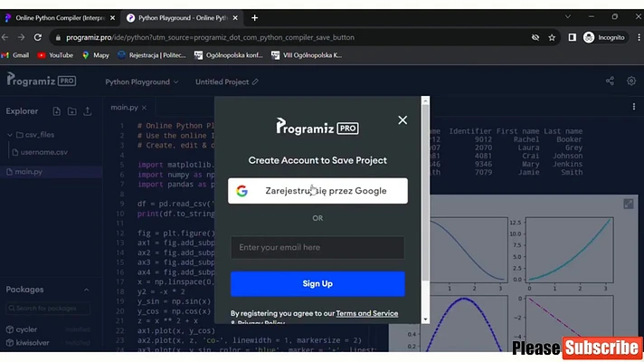Open a new browser tab
The image size is (644, 362).
(x=255, y=18)
